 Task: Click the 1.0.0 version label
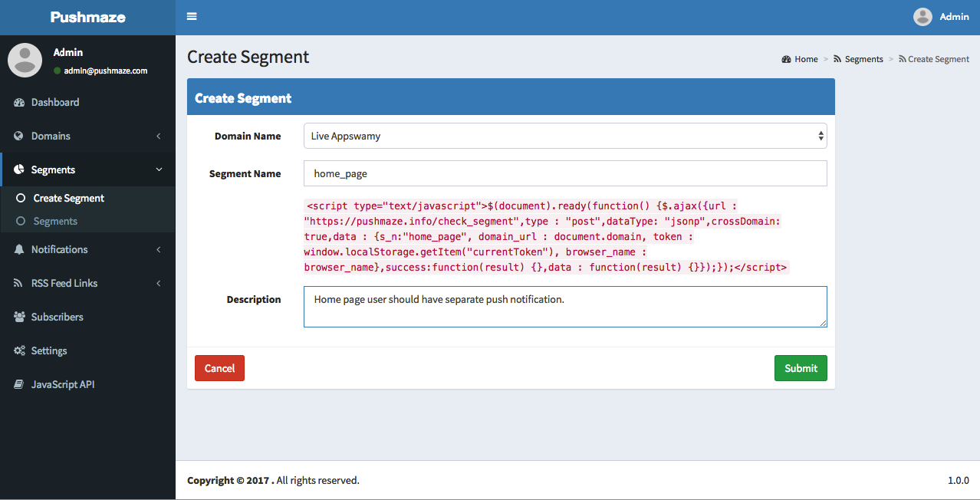(x=959, y=481)
